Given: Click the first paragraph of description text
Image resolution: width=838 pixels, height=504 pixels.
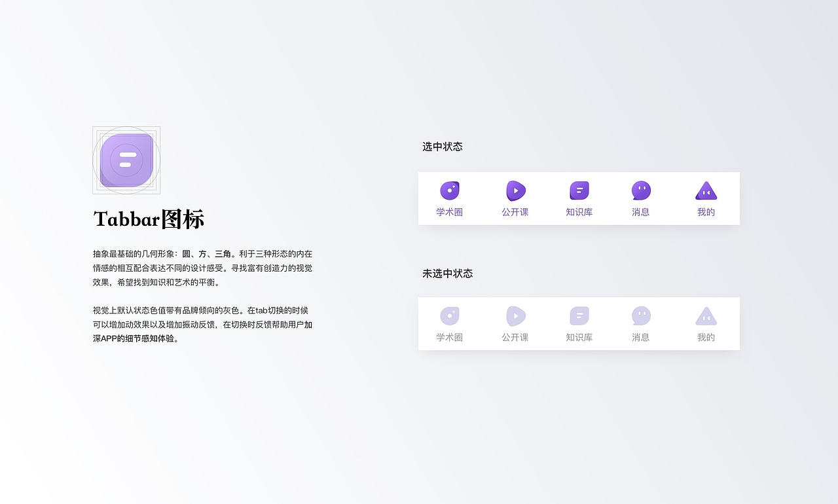Looking at the screenshot, I should pyautogui.click(x=202, y=268).
